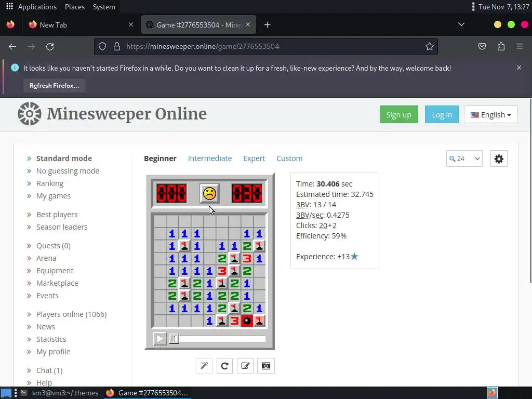Open the zoom level 24 dropdown
This screenshot has width=532, height=399.
[464, 158]
